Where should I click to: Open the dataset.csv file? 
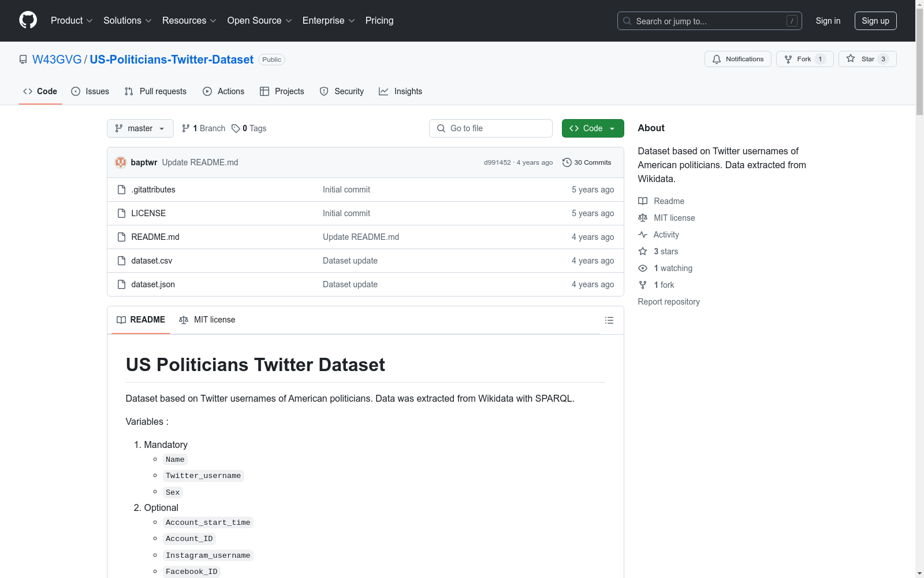point(152,261)
